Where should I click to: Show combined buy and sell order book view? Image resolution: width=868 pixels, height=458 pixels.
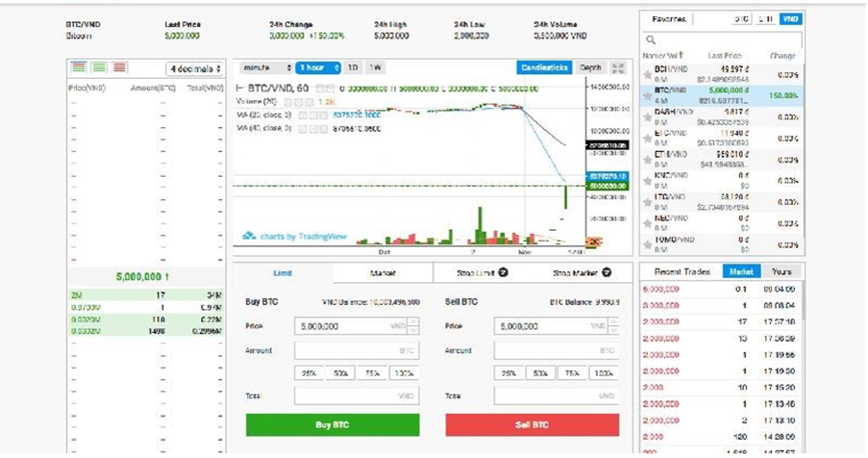pos(79,67)
